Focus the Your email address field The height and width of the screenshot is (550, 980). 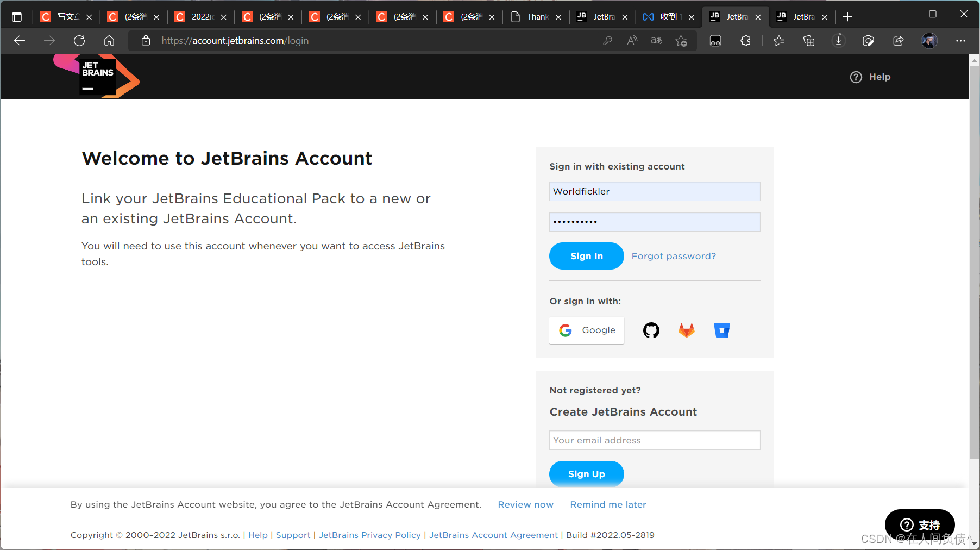click(x=655, y=440)
